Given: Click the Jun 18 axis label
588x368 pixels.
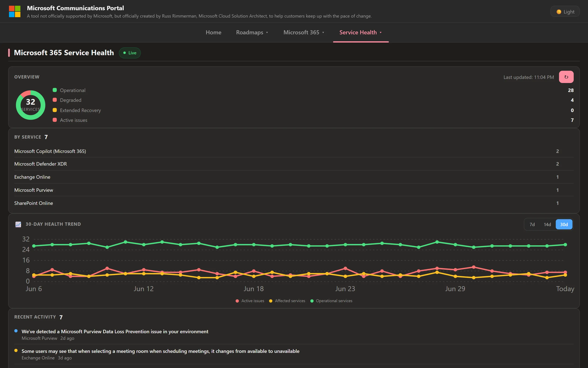Looking at the screenshot, I should 254,289.
